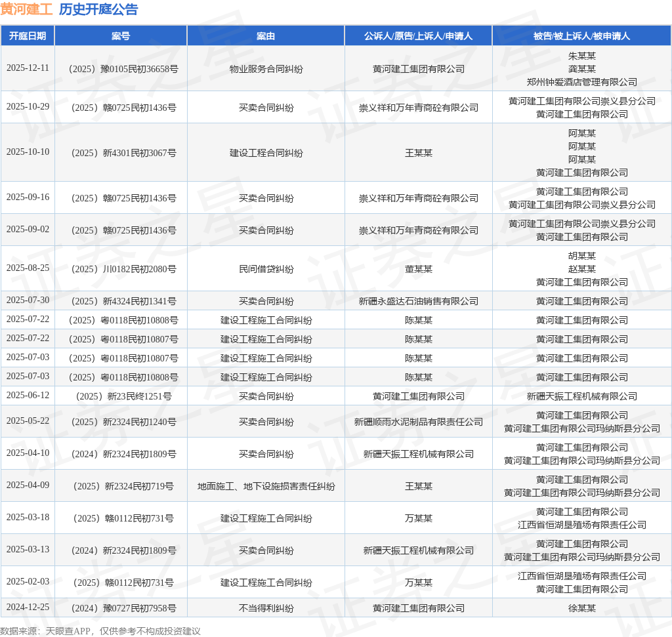Select the 被告/被上诉人/被申请人 column header

click(x=581, y=36)
